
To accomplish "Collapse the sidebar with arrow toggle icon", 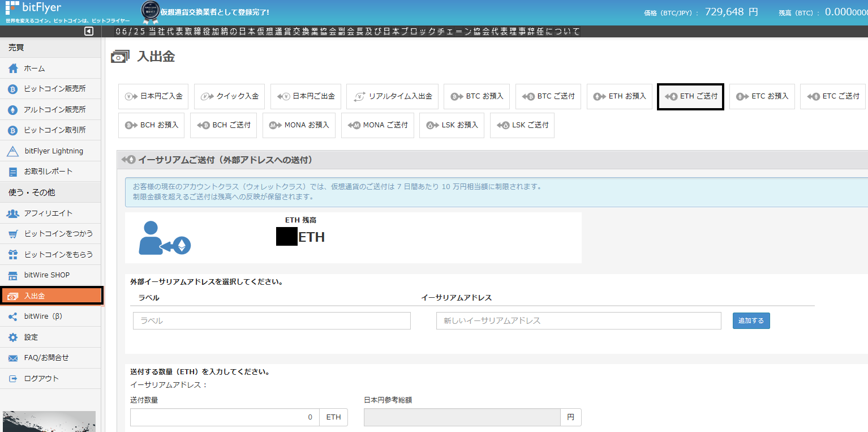I will 89,32.
